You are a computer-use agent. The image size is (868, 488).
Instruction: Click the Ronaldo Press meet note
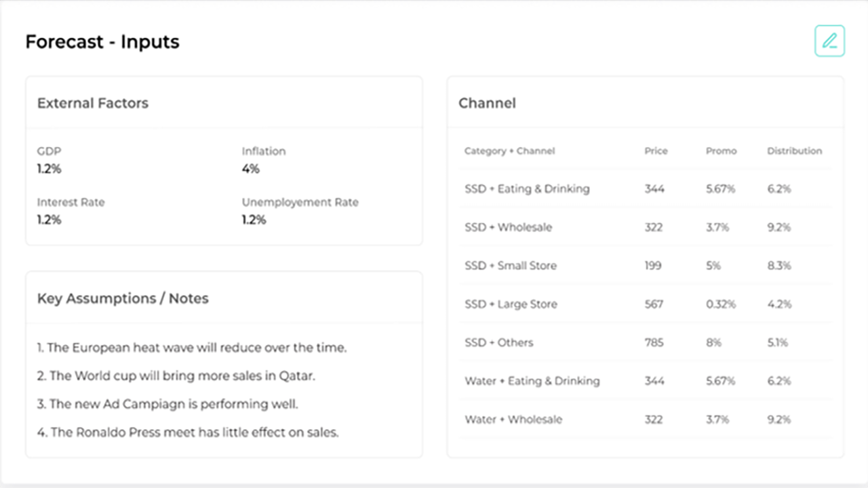coord(188,432)
